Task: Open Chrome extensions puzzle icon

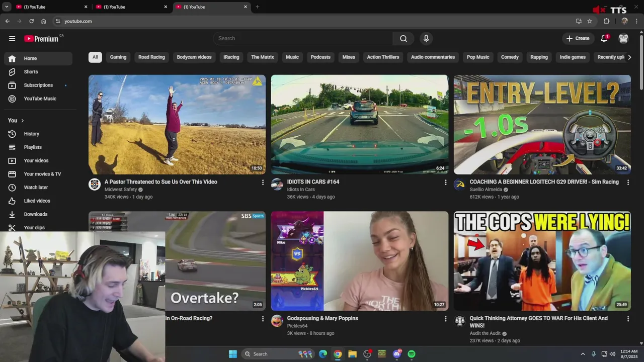Action: tap(606, 21)
